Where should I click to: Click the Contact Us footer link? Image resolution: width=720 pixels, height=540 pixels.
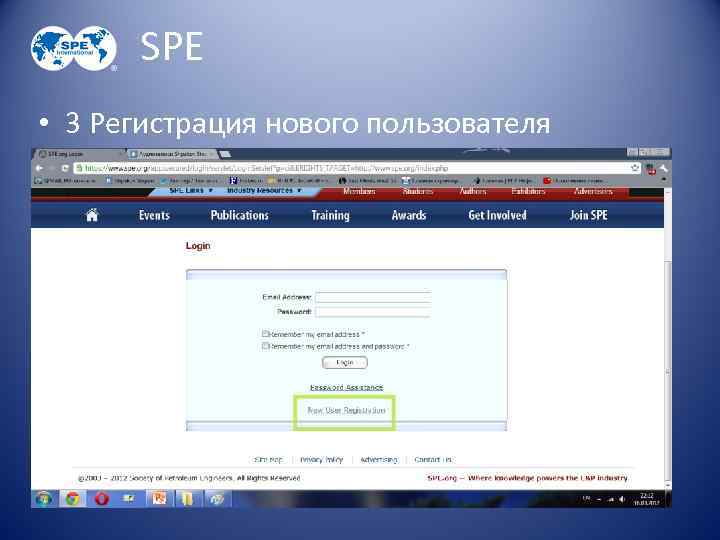click(433, 459)
